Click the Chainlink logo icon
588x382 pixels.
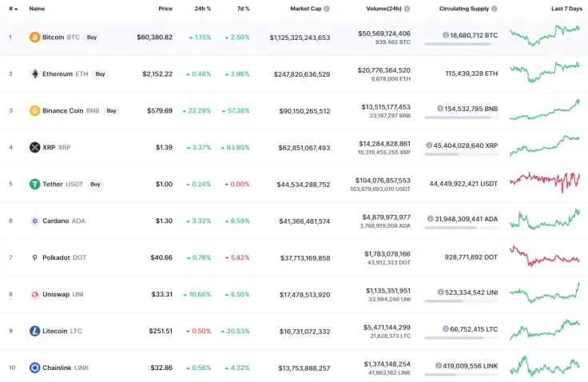[34, 368]
